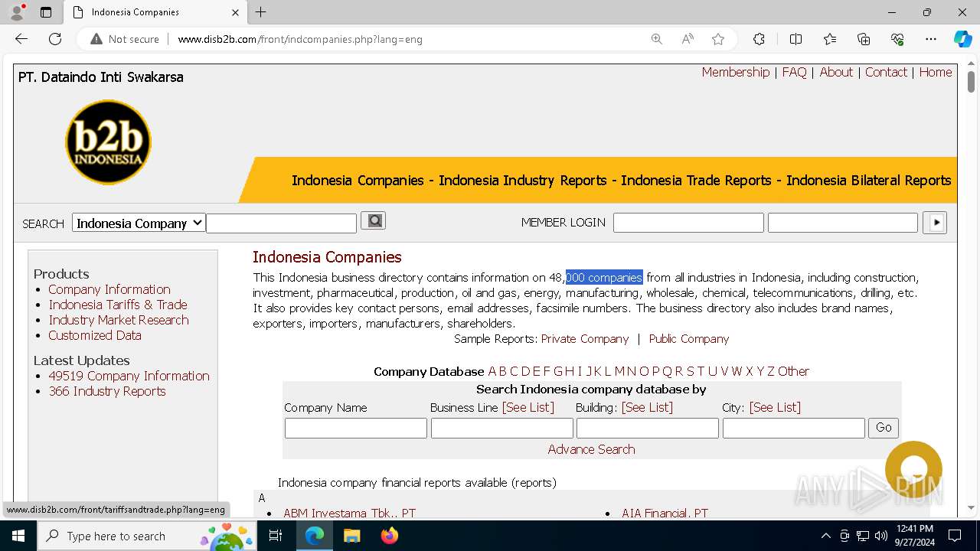Viewport: 980px width, 551px height.
Task: Reload the page with refresh icon
Action: coord(55,39)
